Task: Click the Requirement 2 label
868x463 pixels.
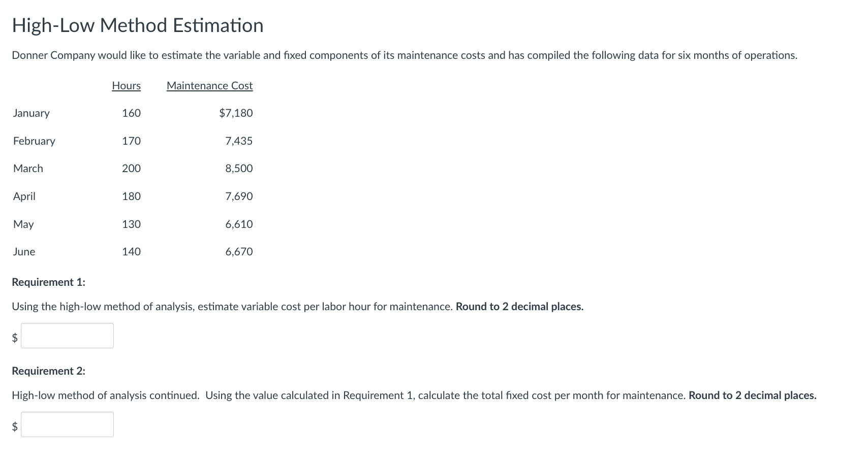Action: [x=48, y=371]
